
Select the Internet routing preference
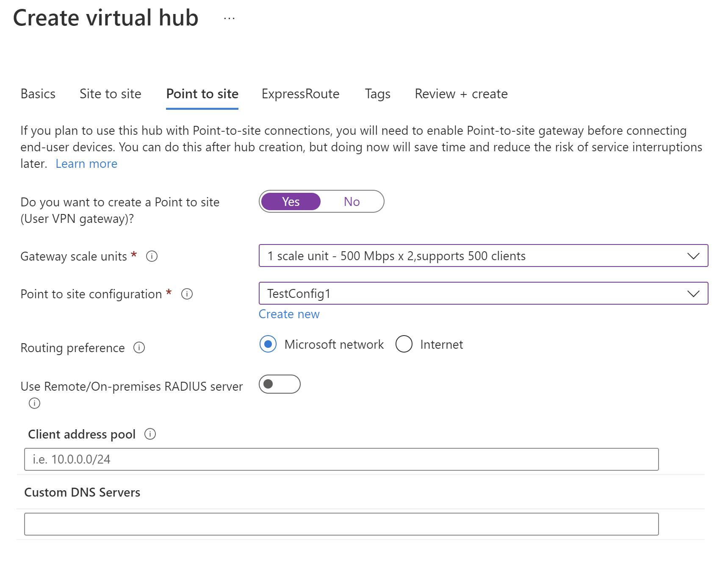(404, 344)
